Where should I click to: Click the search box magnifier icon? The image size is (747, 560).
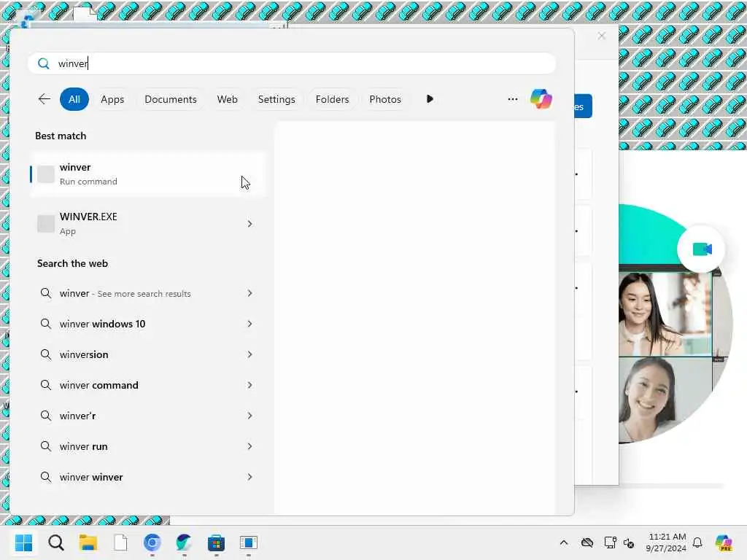43,63
